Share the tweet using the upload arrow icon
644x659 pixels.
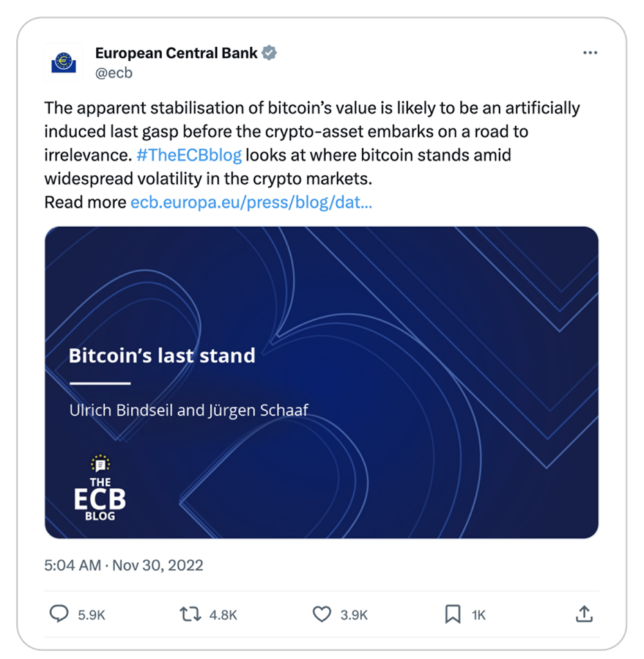click(583, 615)
